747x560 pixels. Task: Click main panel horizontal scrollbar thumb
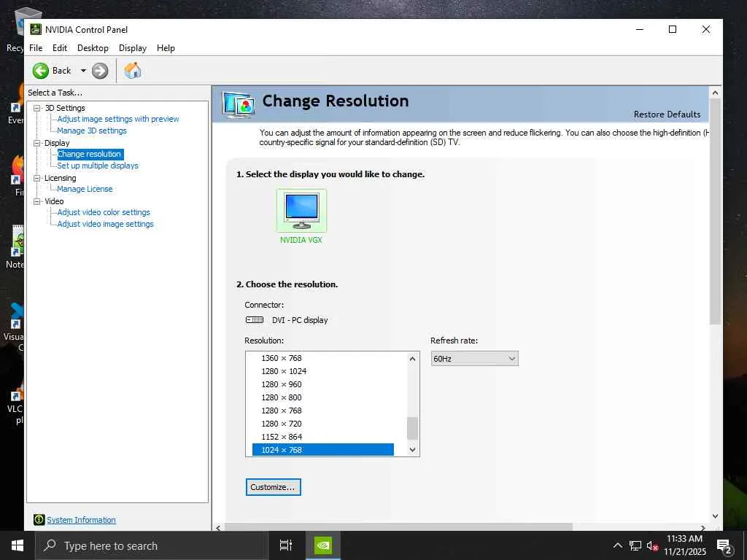(399, 527)
